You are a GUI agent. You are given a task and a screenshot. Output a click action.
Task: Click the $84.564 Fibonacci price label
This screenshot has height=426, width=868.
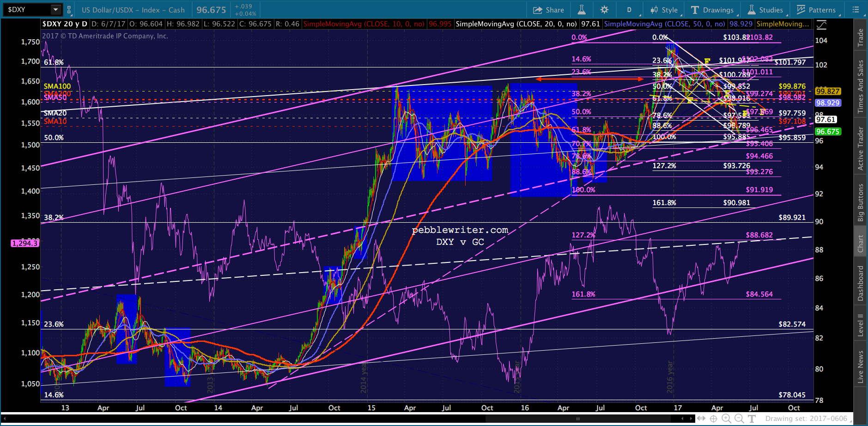(759, 294)
